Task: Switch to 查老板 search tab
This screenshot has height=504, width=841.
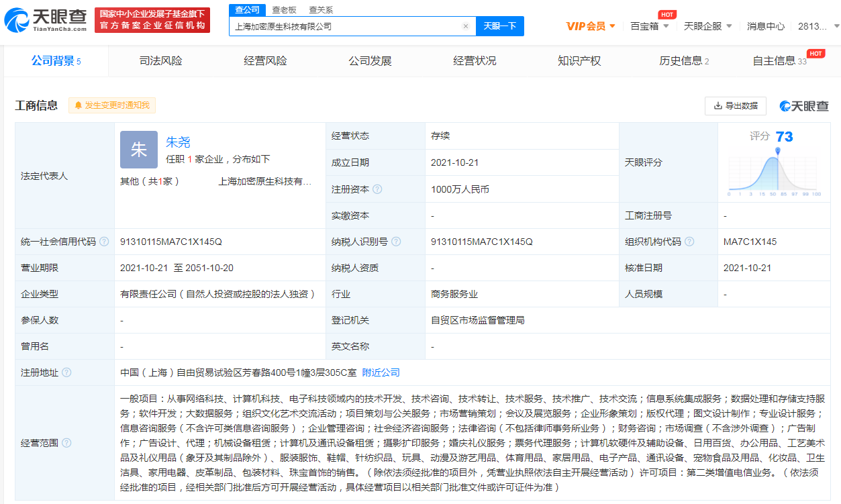Action: point(284,10)
